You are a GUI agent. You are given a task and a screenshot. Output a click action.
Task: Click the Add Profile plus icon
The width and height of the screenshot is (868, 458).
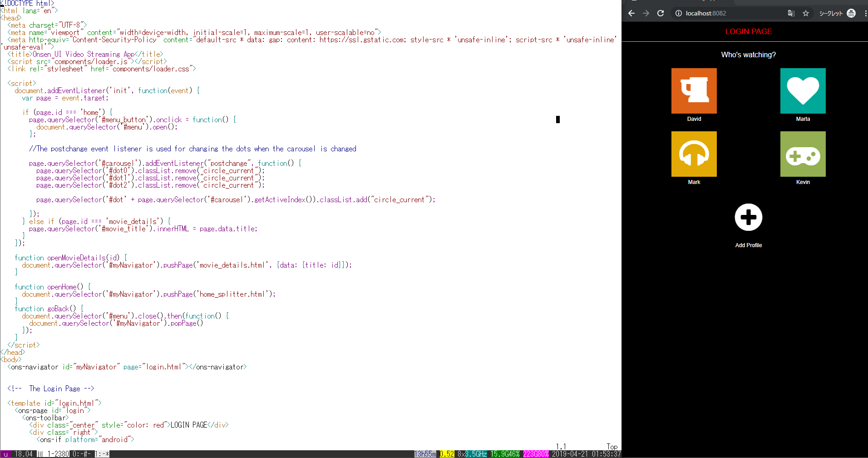pos(748,217)
